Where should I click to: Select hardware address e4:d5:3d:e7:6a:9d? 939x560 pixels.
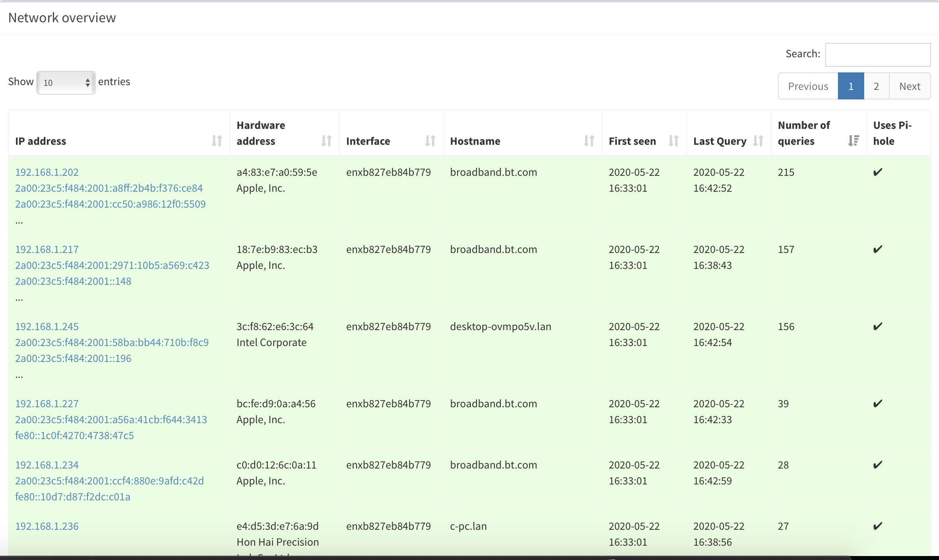(278, 526)
